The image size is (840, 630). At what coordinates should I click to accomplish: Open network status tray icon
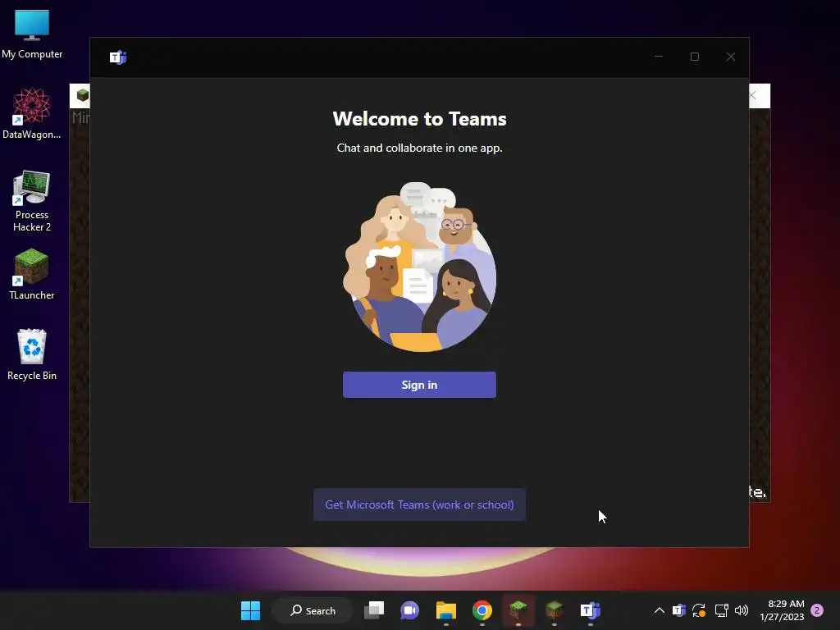pyautogui.click(x=721, y=610)
